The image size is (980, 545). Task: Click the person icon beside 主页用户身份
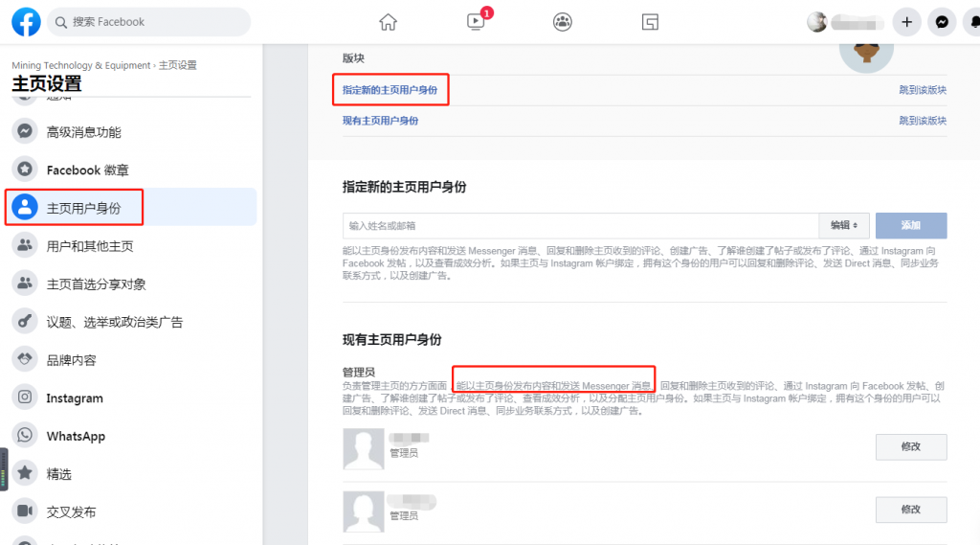click(25, 207)
